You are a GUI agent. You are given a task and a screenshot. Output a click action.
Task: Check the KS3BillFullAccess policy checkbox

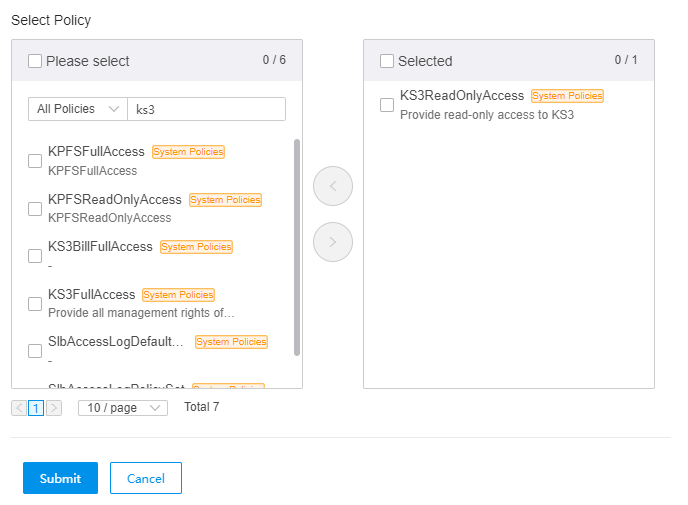tap(35, 256)
